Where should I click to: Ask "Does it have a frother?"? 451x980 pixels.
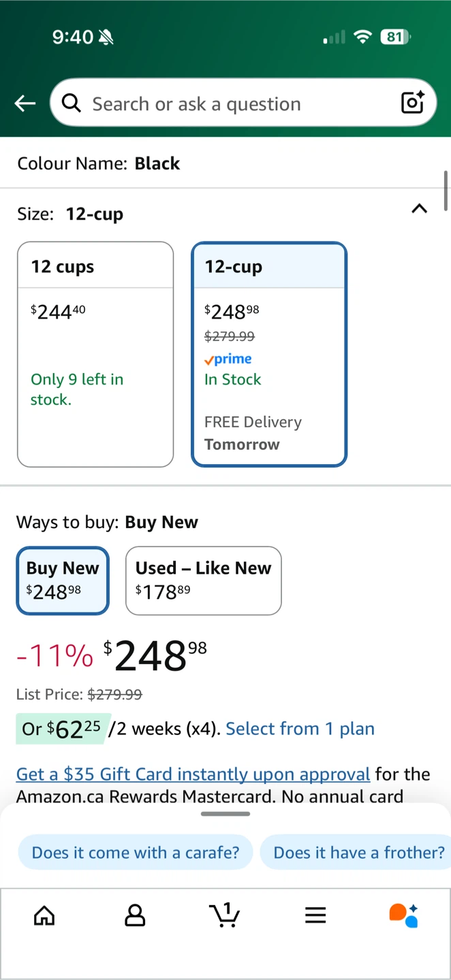tap(358, 852)
